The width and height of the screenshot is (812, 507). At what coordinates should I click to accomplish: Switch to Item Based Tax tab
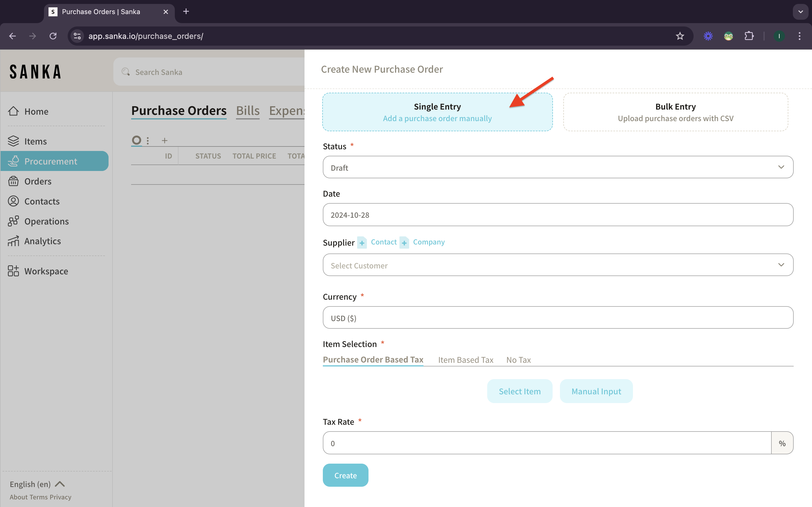465,360
